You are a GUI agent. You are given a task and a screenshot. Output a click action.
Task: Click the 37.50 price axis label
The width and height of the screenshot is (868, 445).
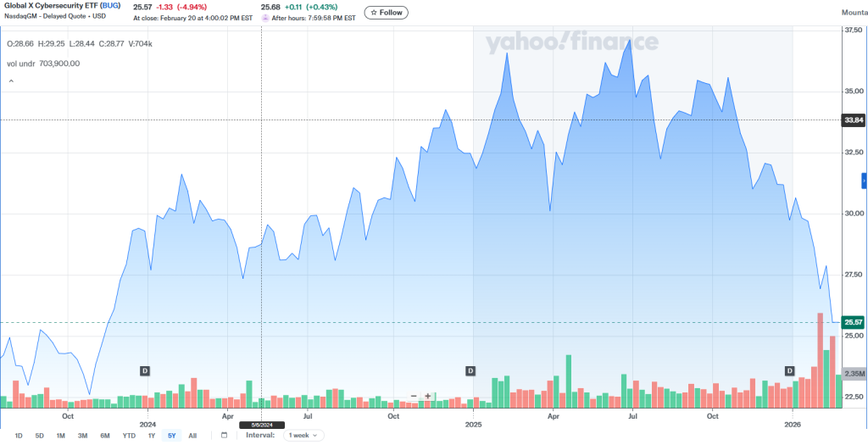click(853, 31)
